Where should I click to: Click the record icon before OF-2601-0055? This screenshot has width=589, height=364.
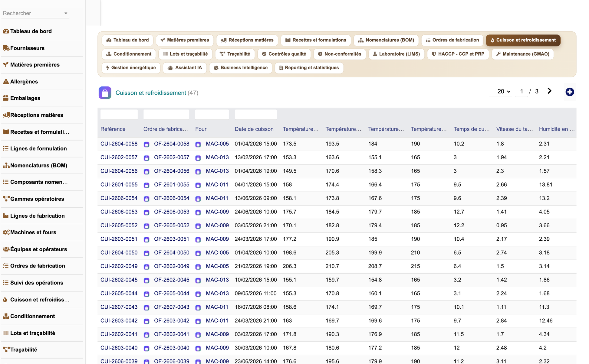(x=146, y=185)
